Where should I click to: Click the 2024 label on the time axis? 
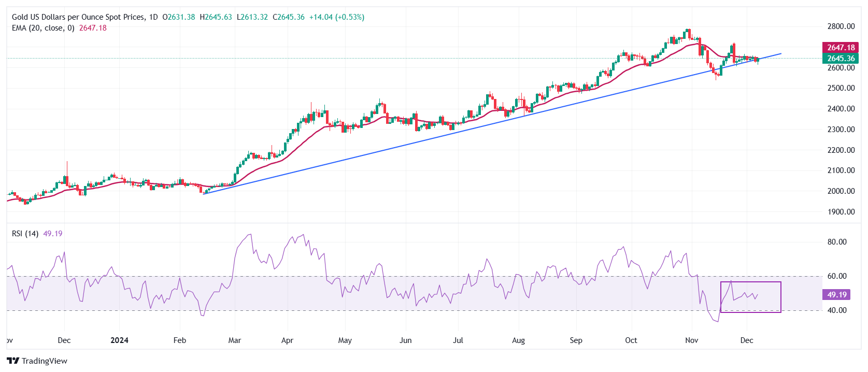(x=120, y=340)
